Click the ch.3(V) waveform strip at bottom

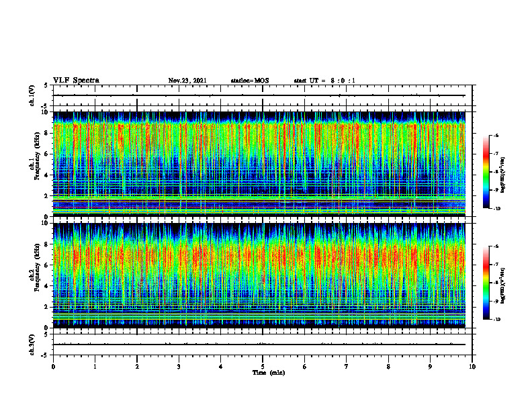coord(263,345)
